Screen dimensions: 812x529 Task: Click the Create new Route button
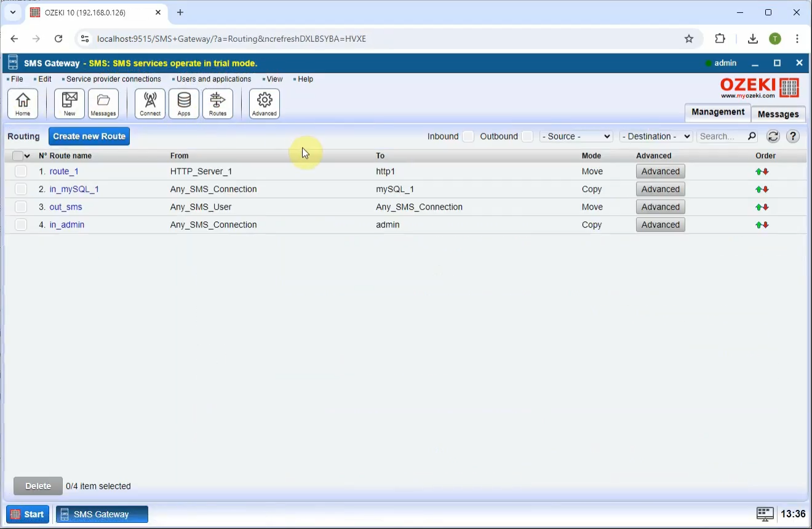89,136
